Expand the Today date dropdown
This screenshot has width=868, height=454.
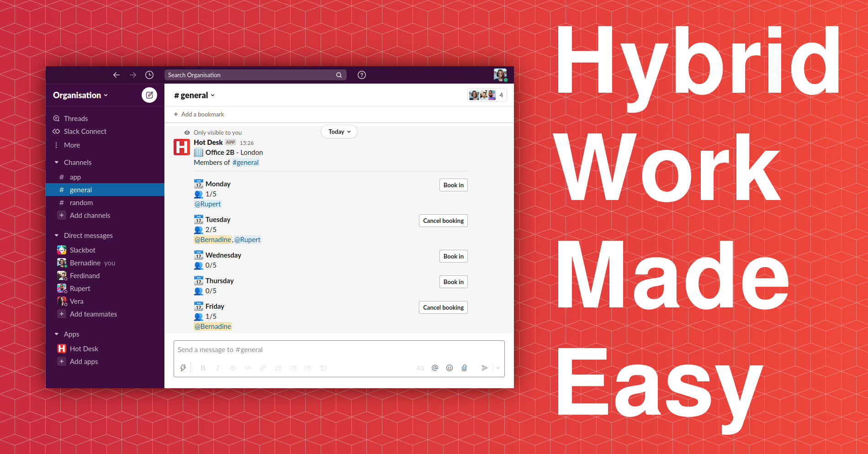[339, 132]
